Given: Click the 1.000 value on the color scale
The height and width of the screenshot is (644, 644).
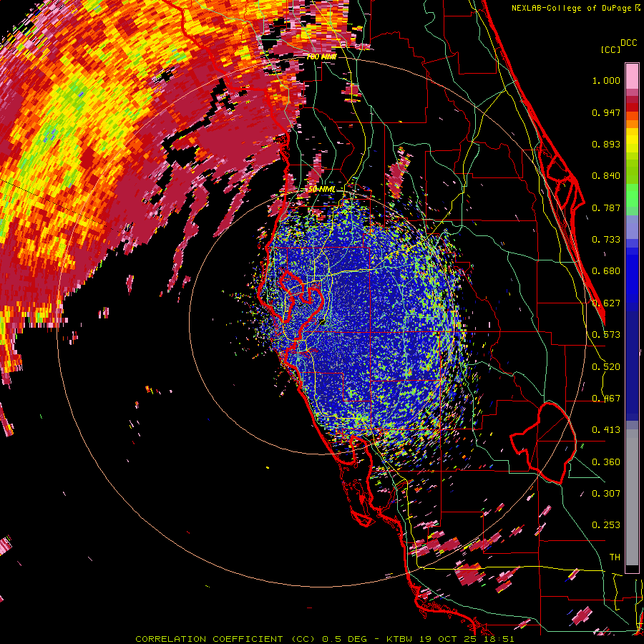Looking at the screenshot, I should click(x=606, y=80).
